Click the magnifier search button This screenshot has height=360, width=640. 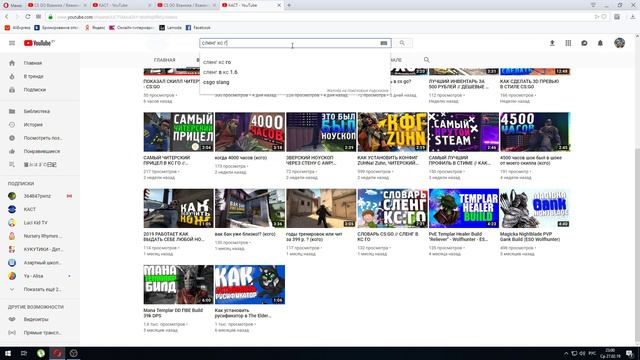[x=402, y=43]
